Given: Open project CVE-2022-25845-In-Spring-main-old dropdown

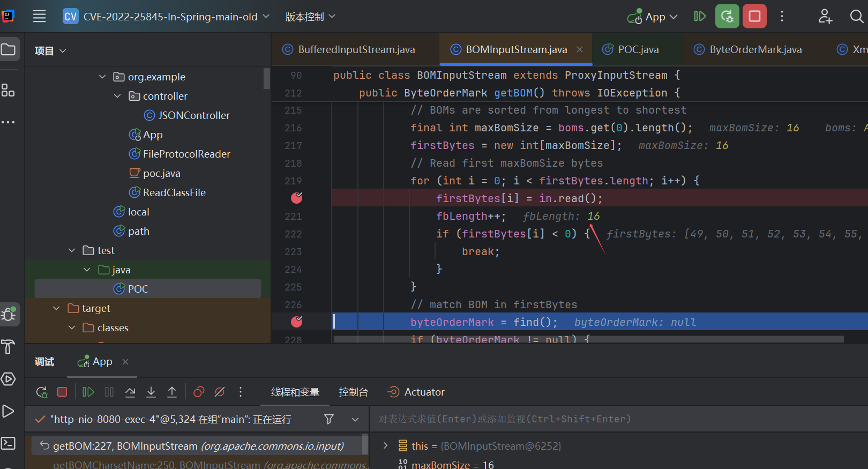Looking at the screenshot, I should (167, 17).
